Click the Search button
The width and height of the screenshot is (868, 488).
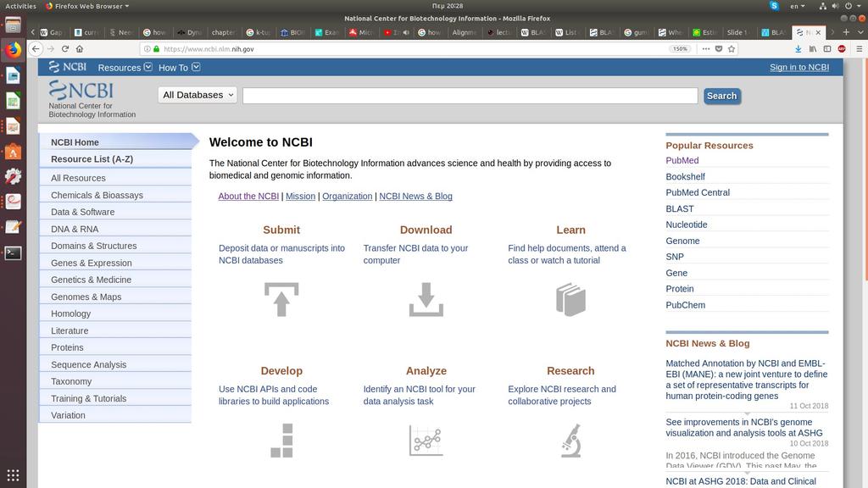pos(722,96)
